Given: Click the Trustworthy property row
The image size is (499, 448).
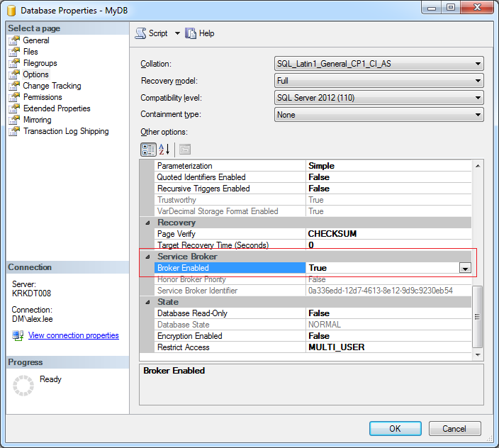Looking at the screenshot, I should [313, 200].
